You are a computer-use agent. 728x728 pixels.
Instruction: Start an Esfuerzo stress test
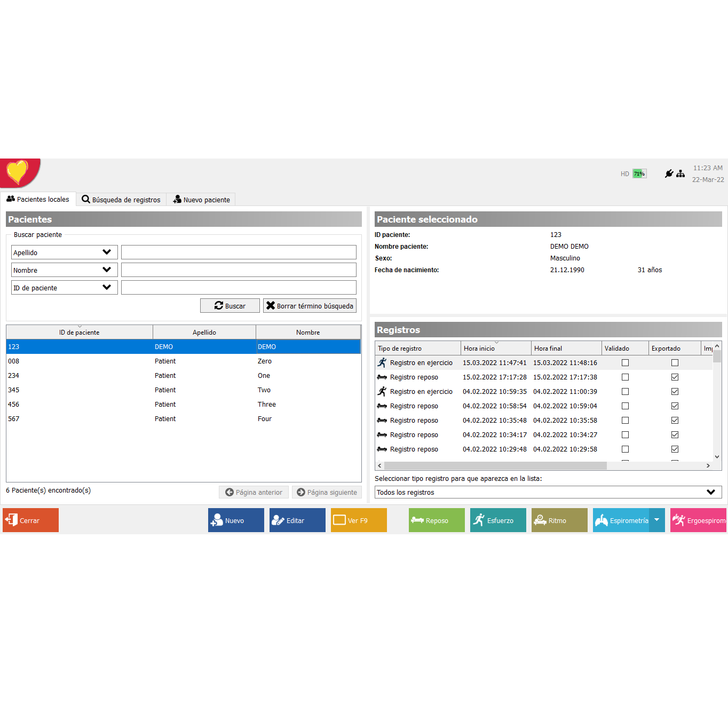[x=497, y=520]
